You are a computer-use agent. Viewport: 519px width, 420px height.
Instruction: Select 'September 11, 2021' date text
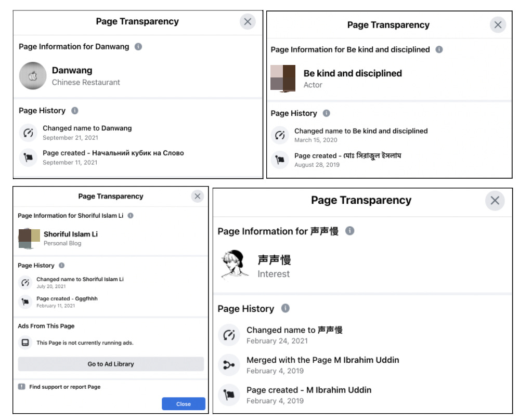[x=70, y=163]
